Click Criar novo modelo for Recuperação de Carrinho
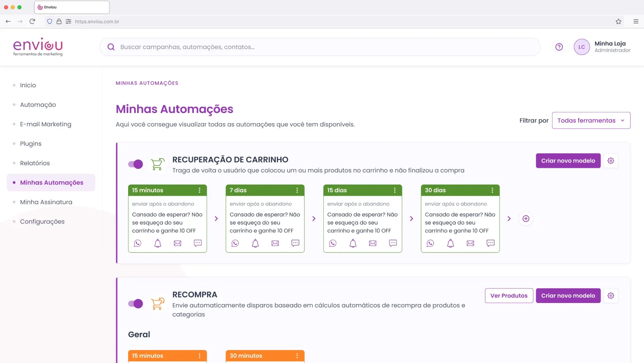 pyautogui.click(x=568, y=161)
